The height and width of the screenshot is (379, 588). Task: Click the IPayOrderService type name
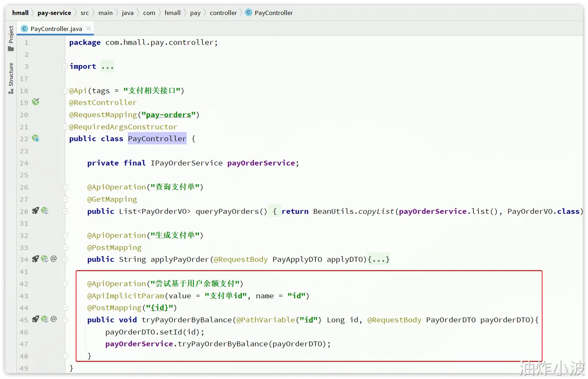click(187, 163)
